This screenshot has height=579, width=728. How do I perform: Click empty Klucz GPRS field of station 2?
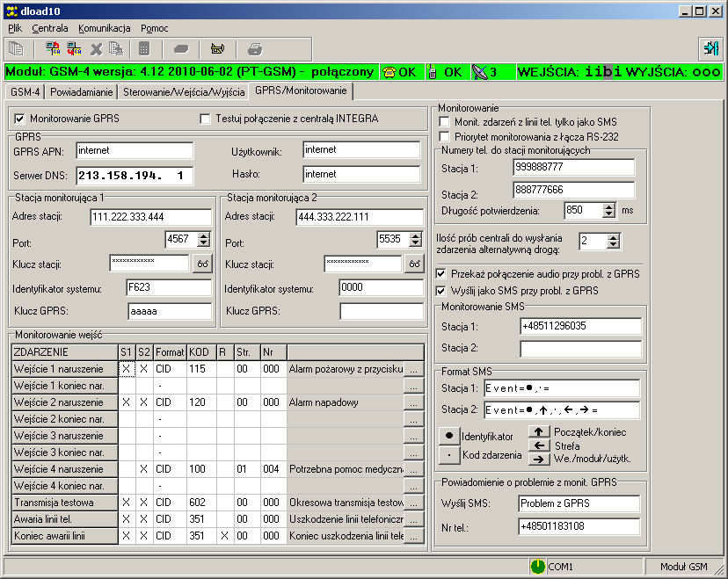coord(382,311)
